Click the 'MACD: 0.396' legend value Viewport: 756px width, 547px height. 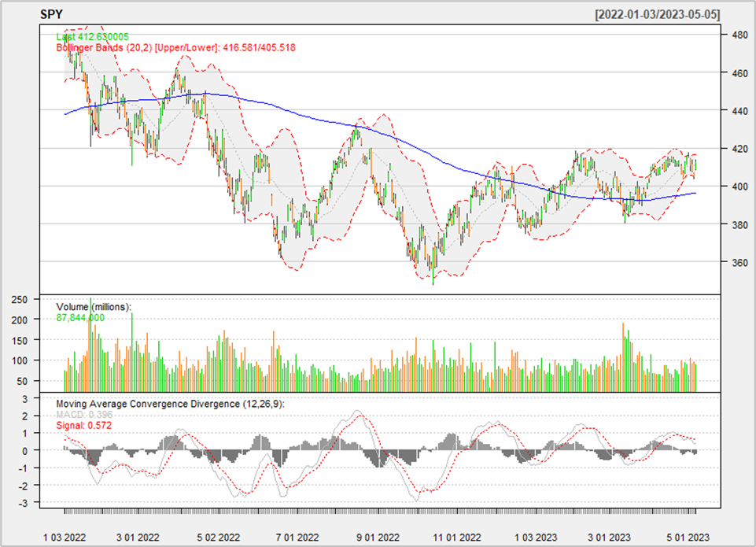[84, 414]
